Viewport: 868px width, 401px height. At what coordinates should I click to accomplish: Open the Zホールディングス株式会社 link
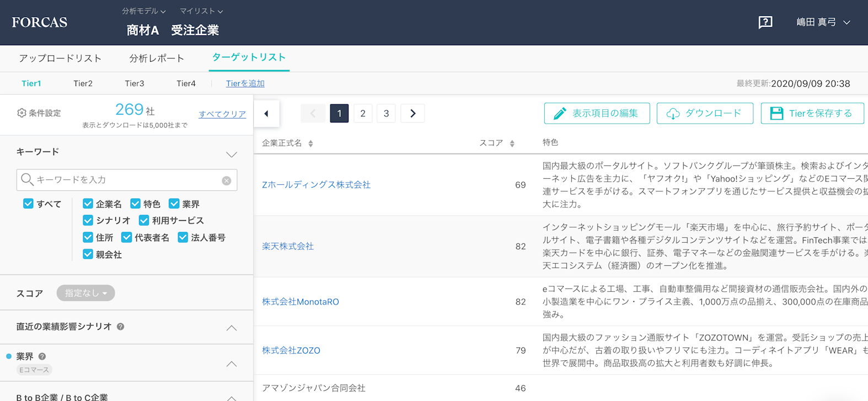tap(316, 185)
